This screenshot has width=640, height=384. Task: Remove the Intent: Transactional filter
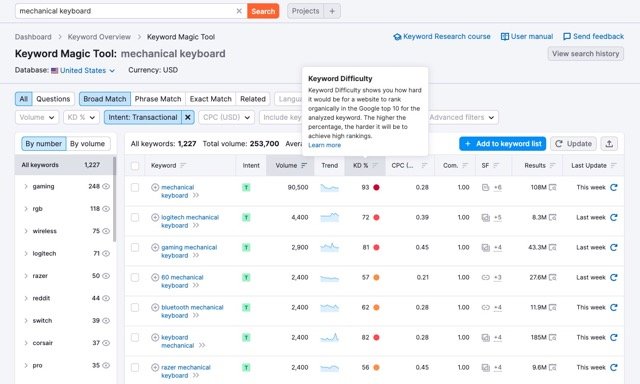coord(188,118)
